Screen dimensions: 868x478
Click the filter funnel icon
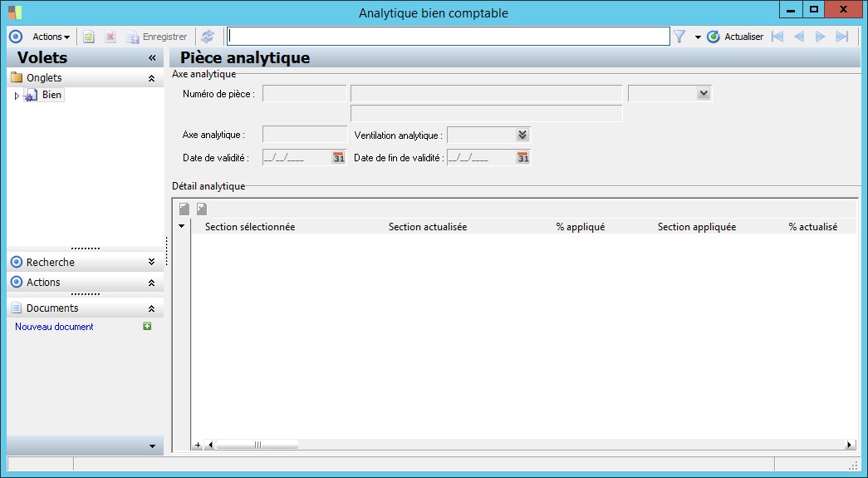679,37
